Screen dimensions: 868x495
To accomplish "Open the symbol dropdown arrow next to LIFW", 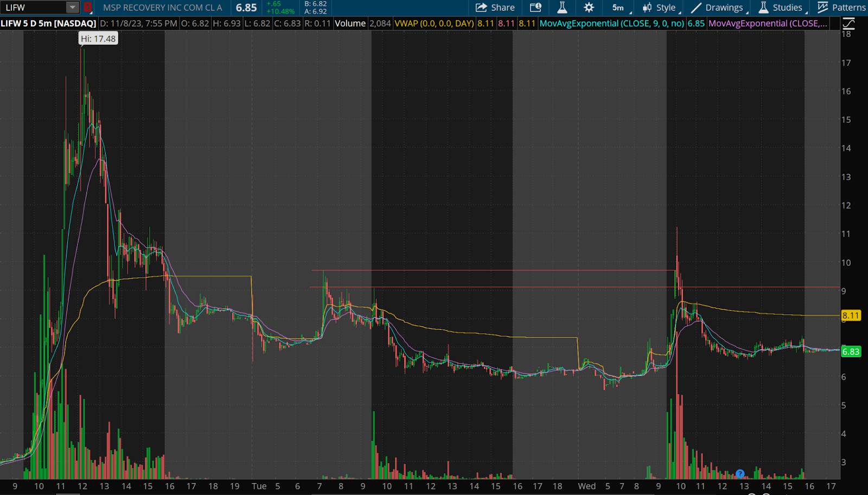I will (x=72, y=8).
